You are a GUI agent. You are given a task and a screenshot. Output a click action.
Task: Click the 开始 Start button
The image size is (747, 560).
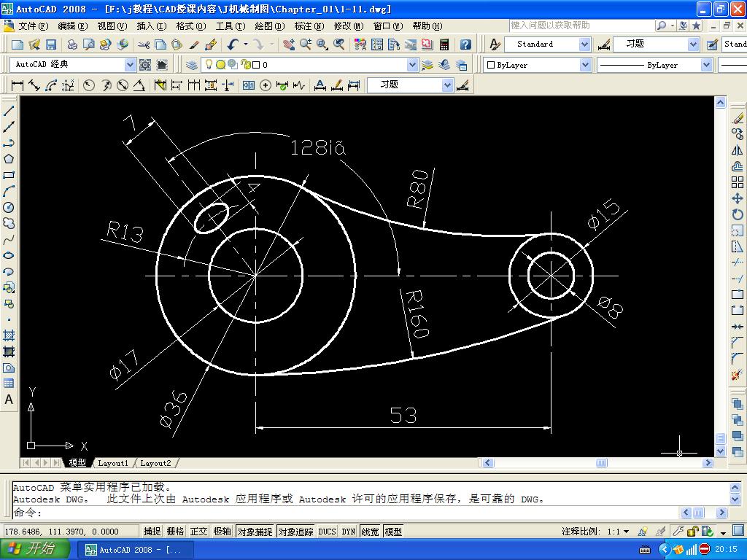(34, 550)
